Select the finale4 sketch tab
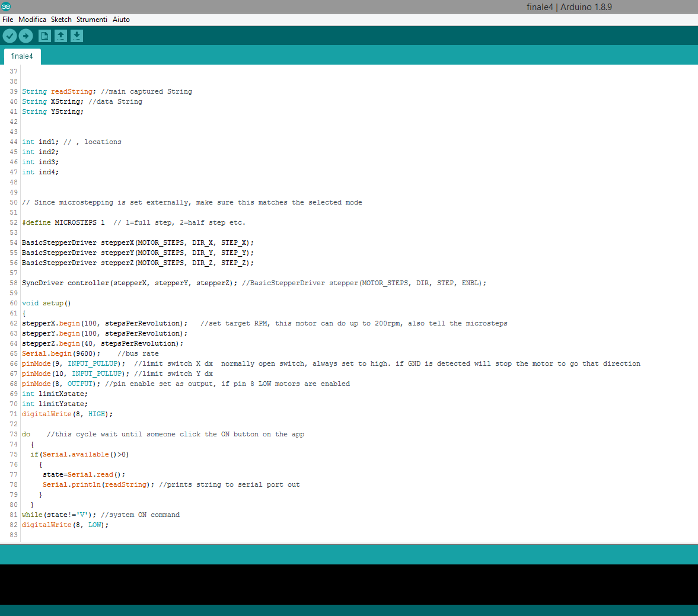698x616 pixels. coord(22,56)
